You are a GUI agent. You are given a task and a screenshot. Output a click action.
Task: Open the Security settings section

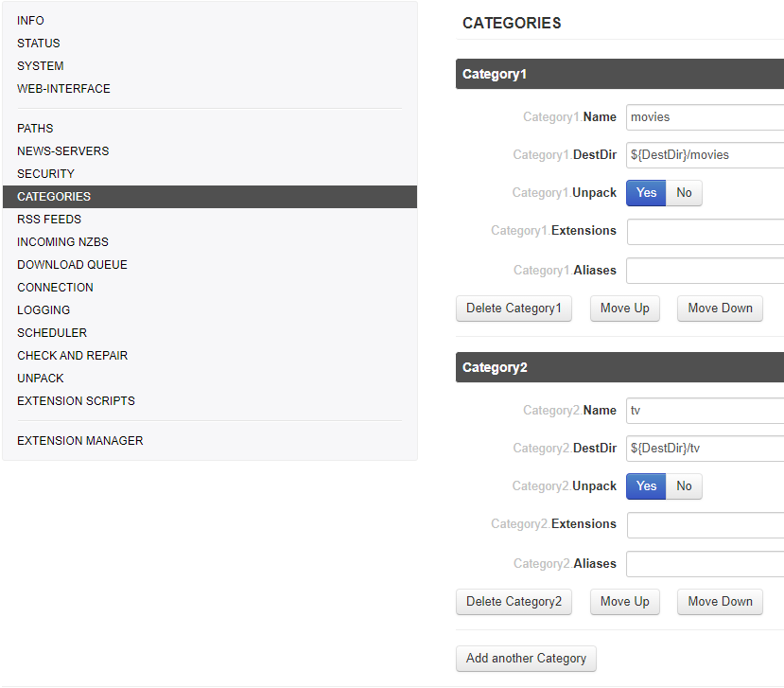[x=45, y=174]
